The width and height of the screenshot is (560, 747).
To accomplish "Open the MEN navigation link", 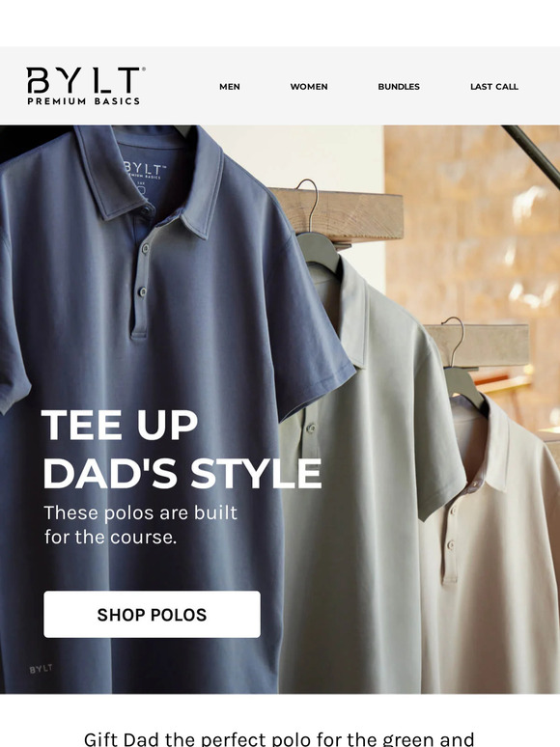I will pos(230,87).
